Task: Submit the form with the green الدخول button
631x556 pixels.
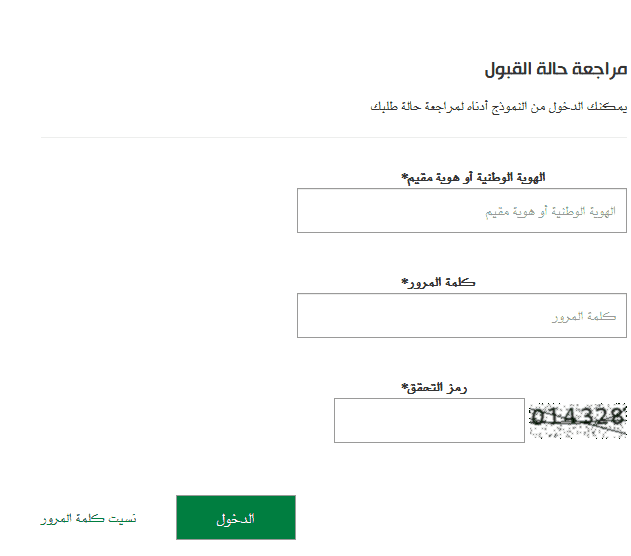Action: tap(236, 517)
